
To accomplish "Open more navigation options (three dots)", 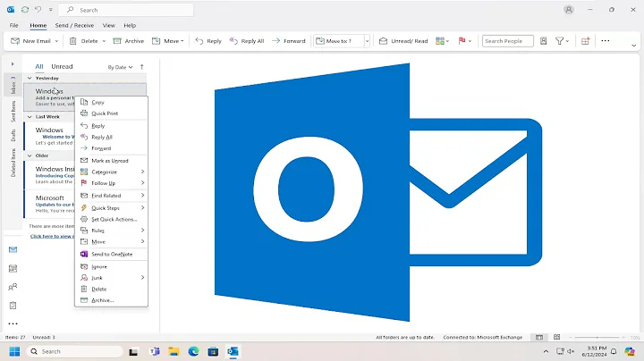I will click(x=13, y=323).
